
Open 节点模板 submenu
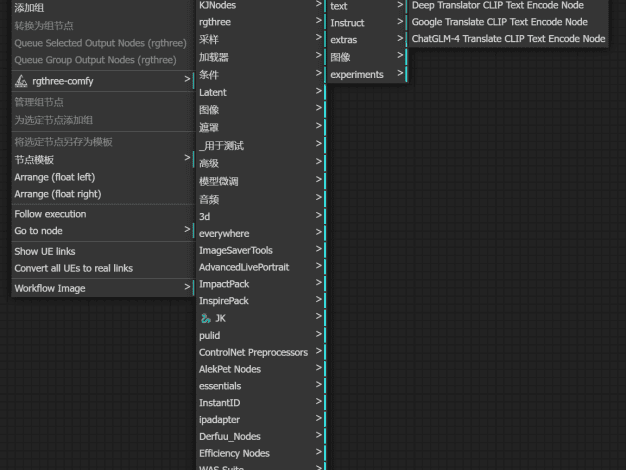click(x=103, y=160)
